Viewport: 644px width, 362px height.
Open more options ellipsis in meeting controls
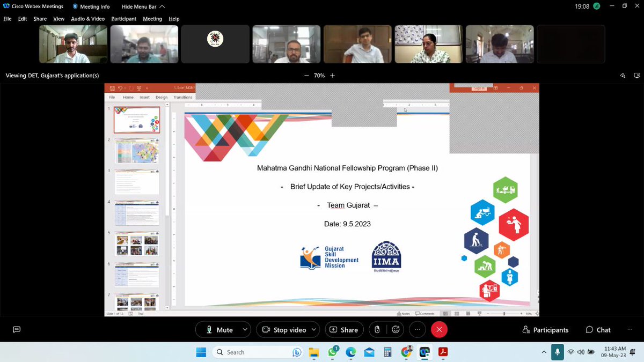417,330
